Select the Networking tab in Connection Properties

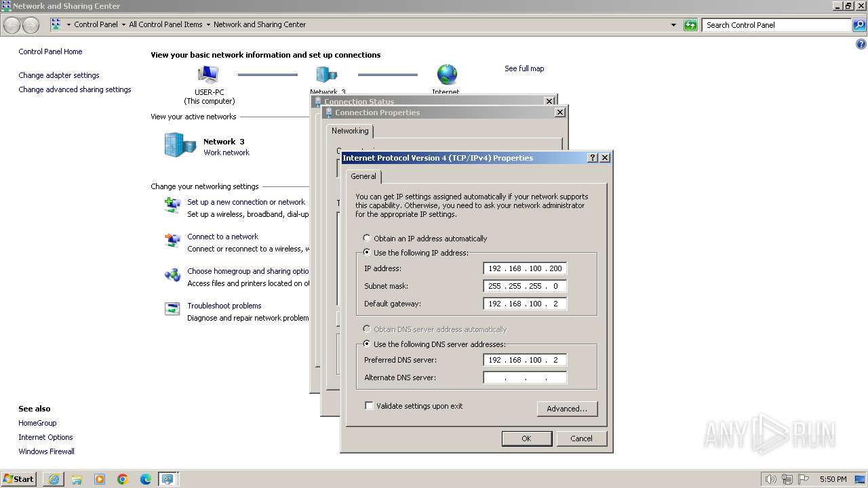point(350,131)
